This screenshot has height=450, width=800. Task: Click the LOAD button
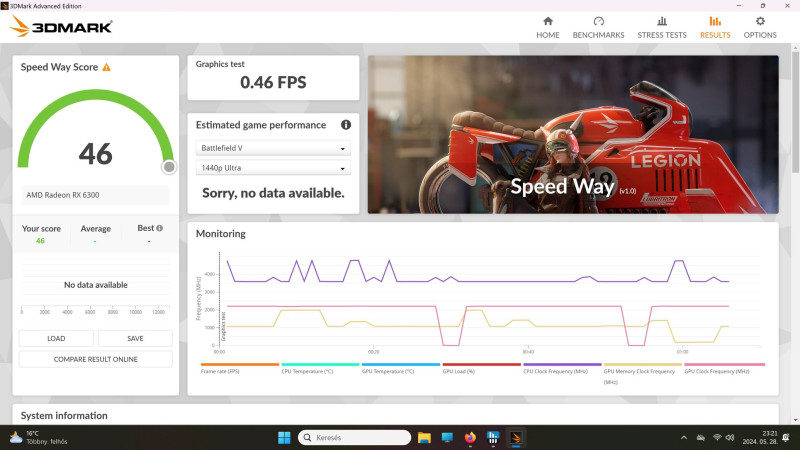pos(56,338)
